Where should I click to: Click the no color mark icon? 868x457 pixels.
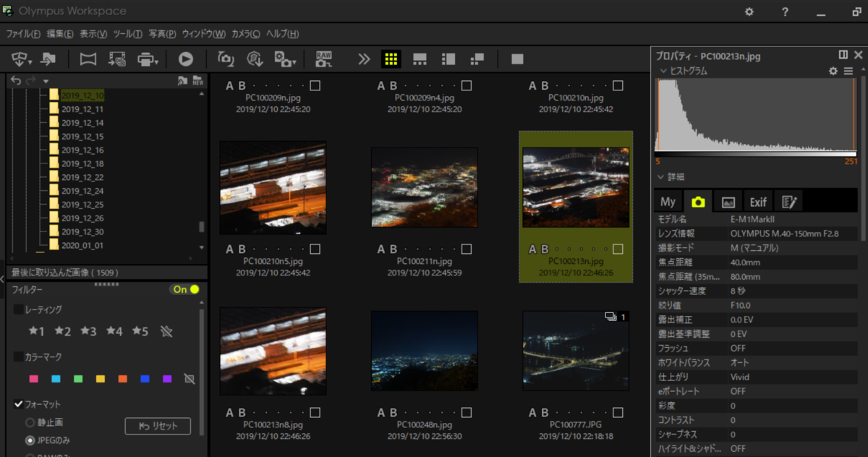point(190,379)
